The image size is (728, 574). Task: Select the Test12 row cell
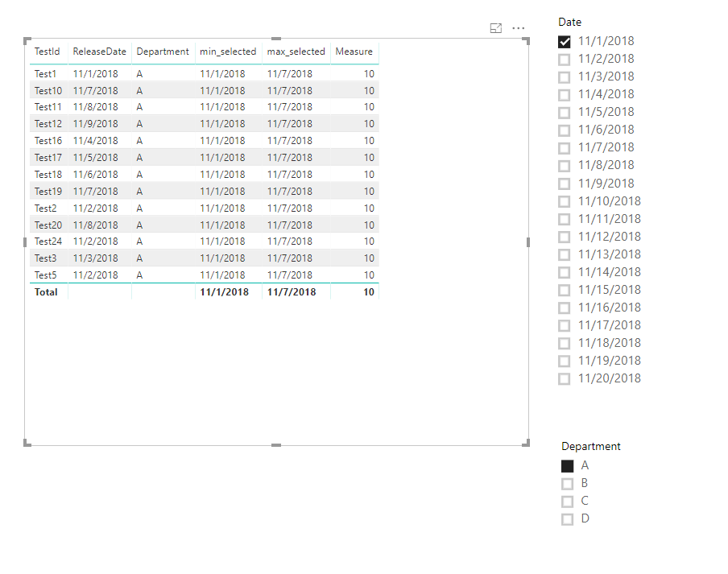48,124
